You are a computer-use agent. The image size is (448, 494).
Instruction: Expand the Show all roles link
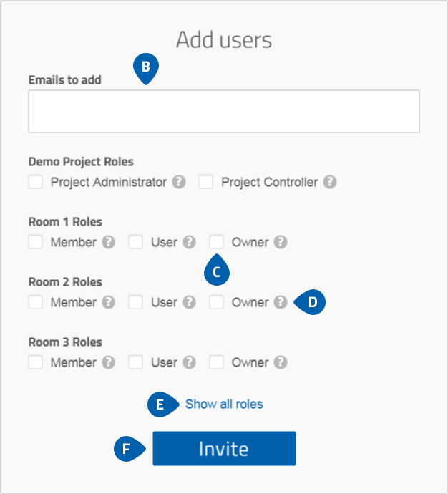(224, 404)
